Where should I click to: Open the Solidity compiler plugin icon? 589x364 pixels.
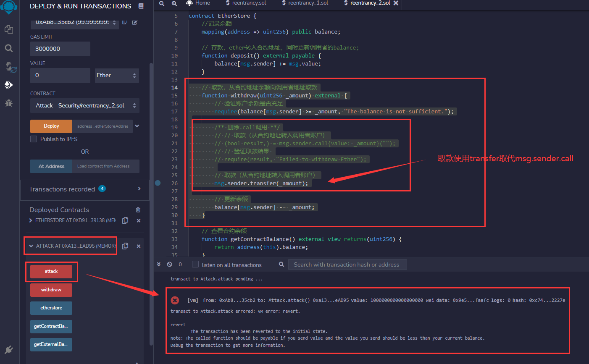click(10, 67)
